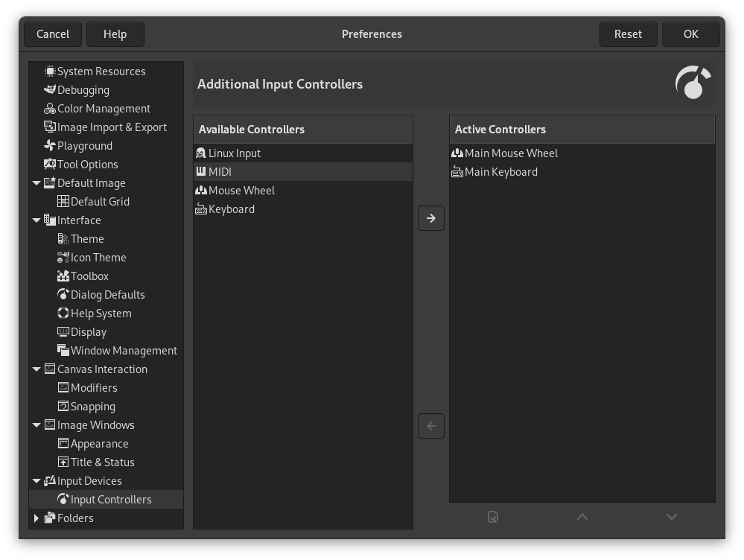Open the Main Mouse Wheel controller settings icon
744x560 pixels.
click(457, 153)
